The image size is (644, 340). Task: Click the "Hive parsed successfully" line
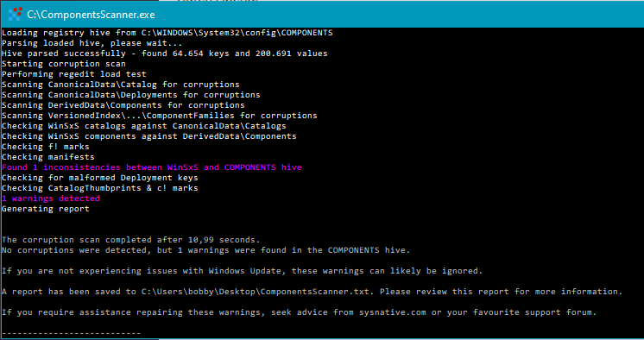(x=165, y=54)
